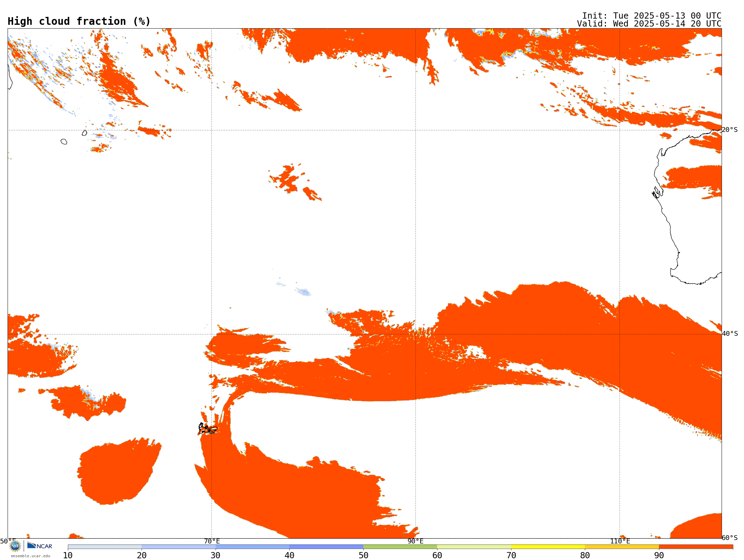Image resolution: width=744 pixels, height=560 pixels.
Task: Click the colorbar tick label 60
Action: coord(437,556)
